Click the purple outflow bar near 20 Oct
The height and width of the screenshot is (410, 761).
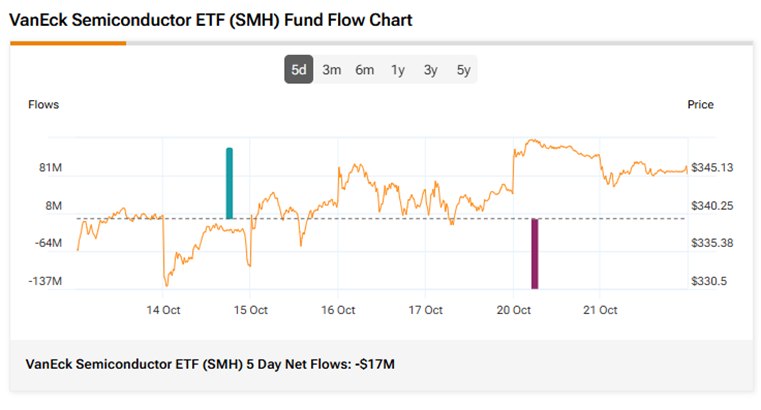pyautogui.click(x=535, y=253)
